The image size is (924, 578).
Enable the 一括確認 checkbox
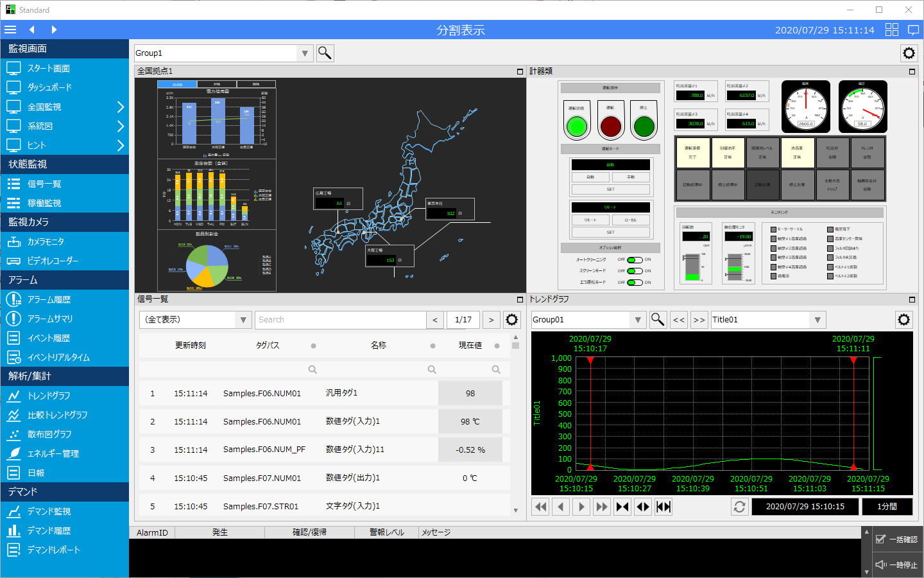(881, 538)
